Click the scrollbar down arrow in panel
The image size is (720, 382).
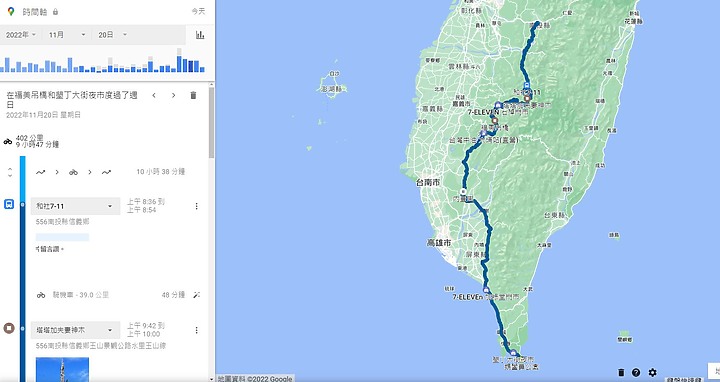tap(212, 379)
